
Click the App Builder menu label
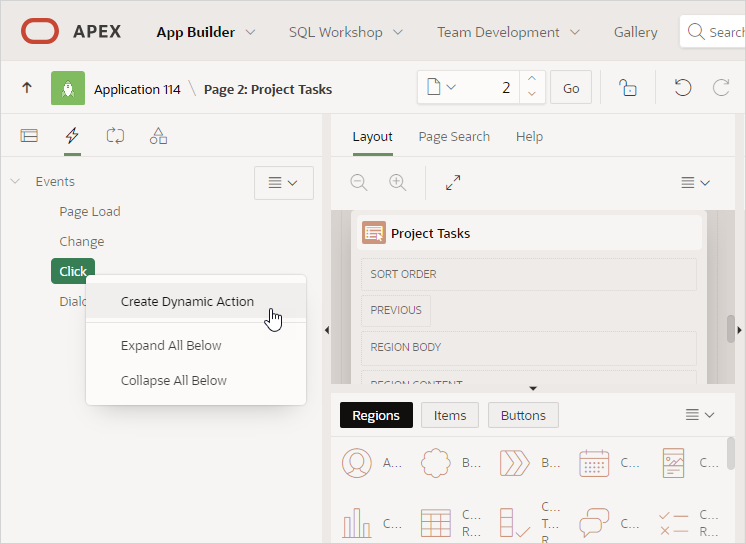point(196,32)
